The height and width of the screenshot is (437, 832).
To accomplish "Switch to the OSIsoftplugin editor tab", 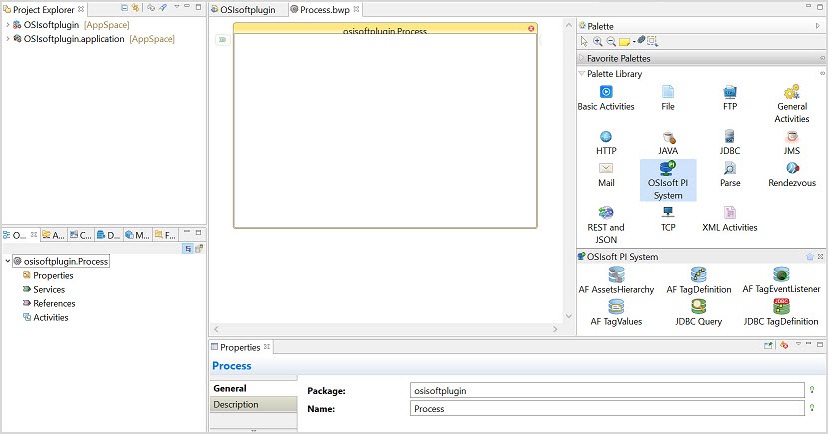I will 247,9.
